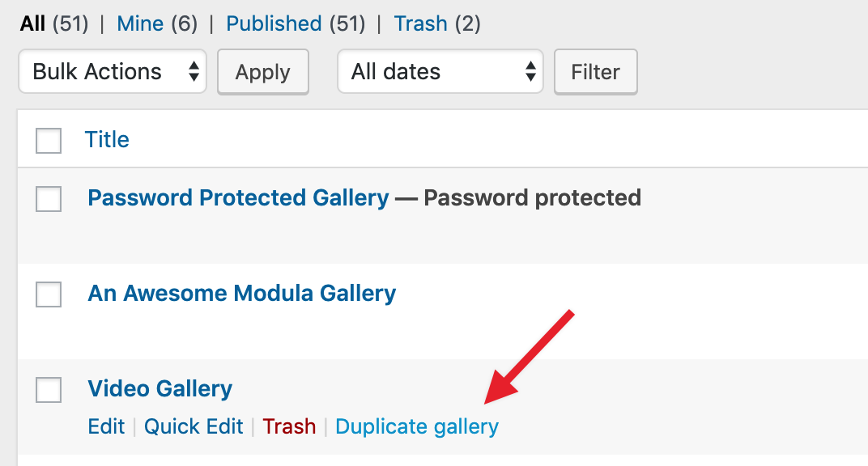
Task: Click the Duplicate gallery link
Action: coord(417,426)
